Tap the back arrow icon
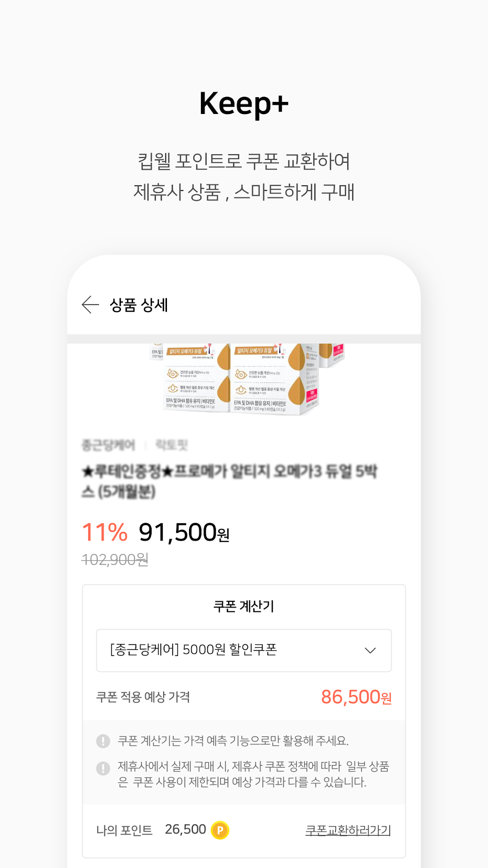 (90, 304)
